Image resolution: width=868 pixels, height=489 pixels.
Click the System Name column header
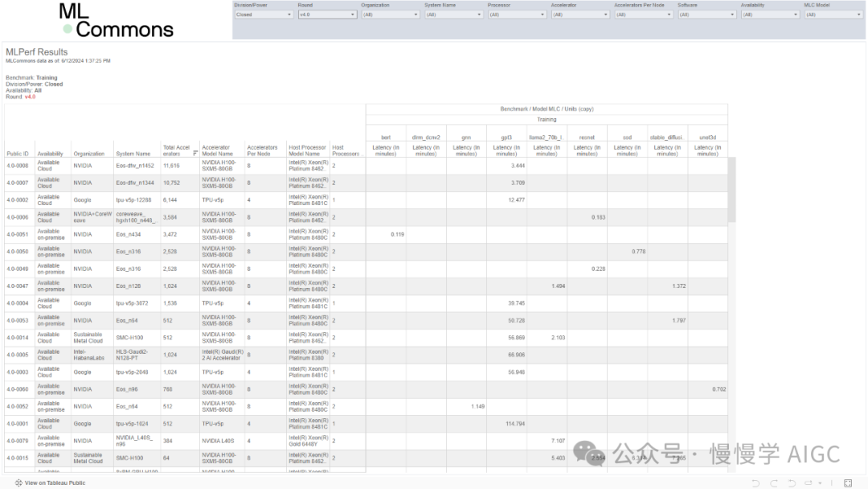(133, 154)
